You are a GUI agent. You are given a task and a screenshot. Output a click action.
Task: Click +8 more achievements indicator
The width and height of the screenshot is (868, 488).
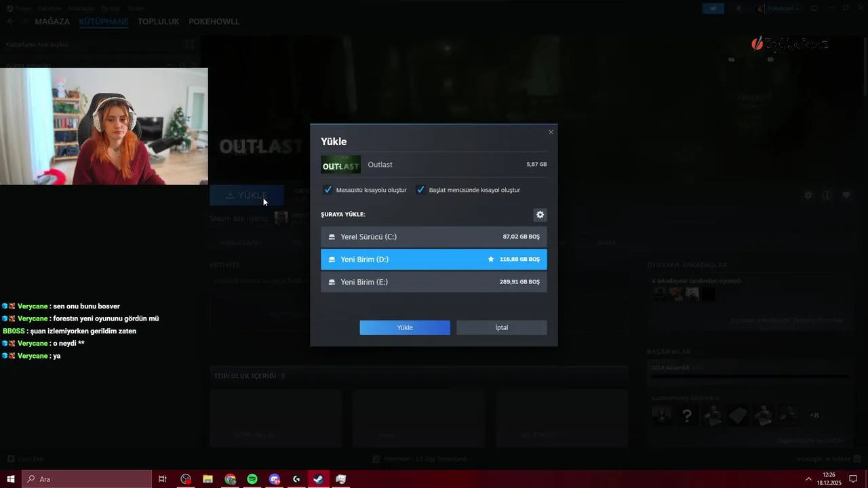[x=814, y=415]
